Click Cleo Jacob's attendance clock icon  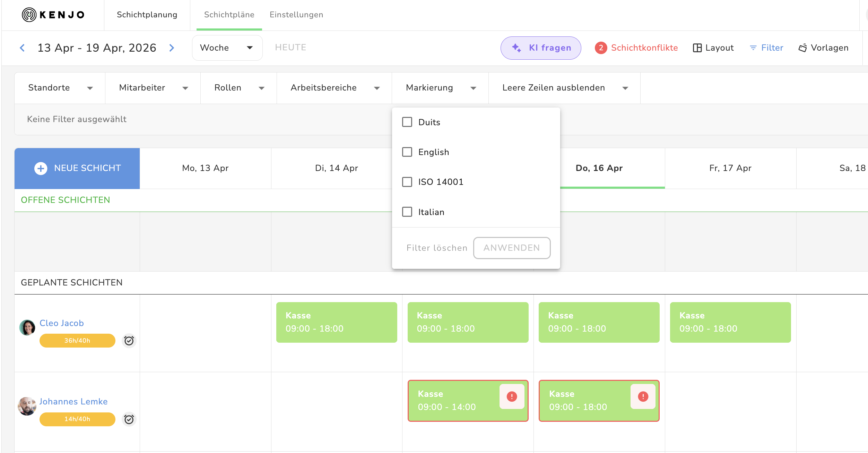coord(129,341)
